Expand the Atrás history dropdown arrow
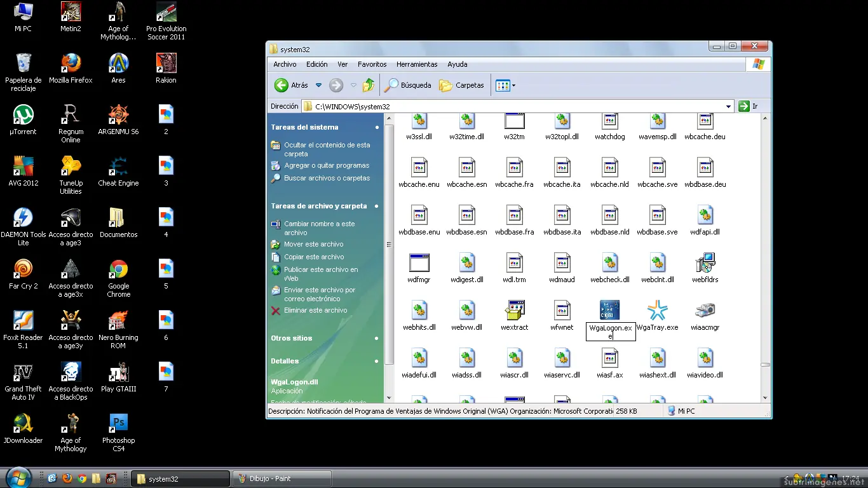Image resolution: width=868 pixels, height=488 pixels. click(319, 85)
